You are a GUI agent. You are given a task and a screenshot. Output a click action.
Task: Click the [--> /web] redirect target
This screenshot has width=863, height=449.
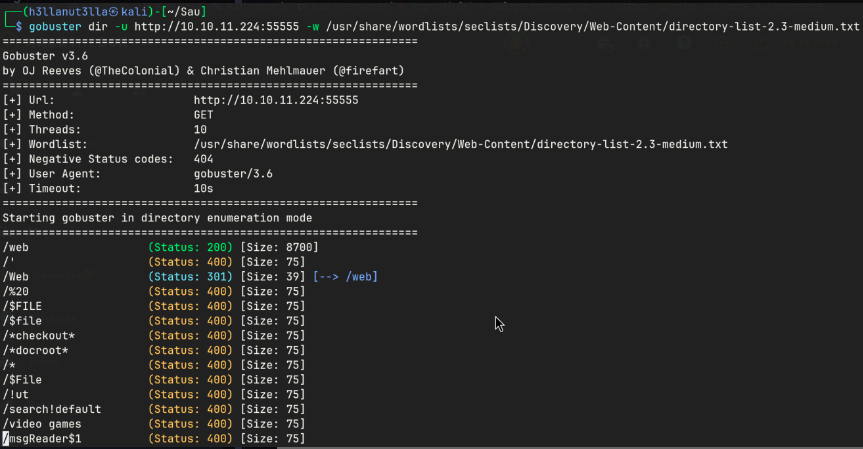pyautogui.click(x=345, y=277)
